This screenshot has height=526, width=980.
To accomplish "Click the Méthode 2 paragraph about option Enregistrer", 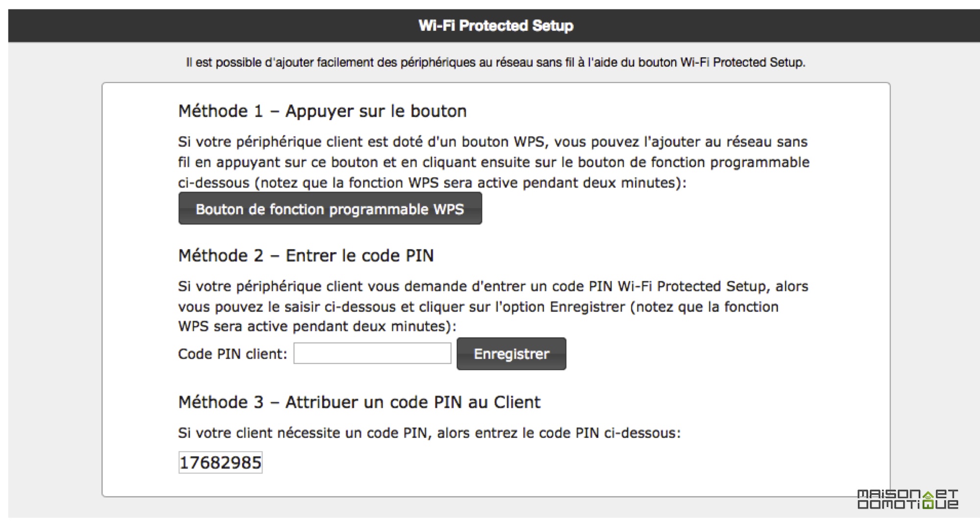I will pyautogui.click(x=493, y=306).
